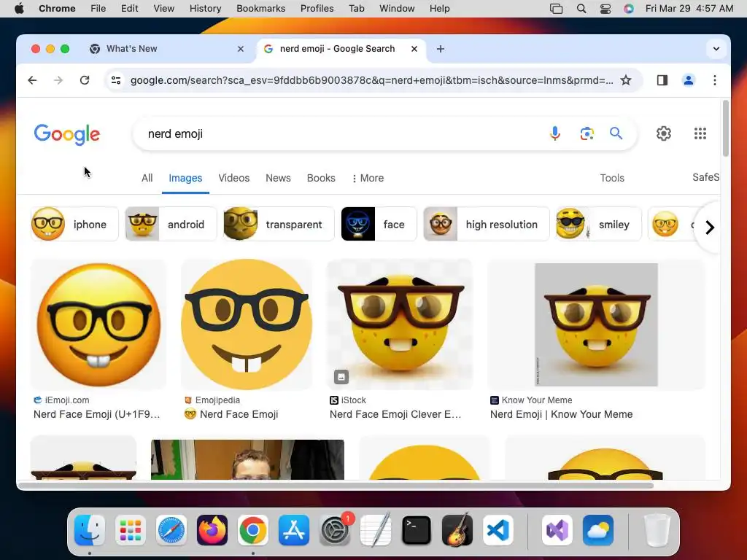Search by image with Google Lens icon
The height and width of the screenshot is (560, 747).
(x=587, y=134)
